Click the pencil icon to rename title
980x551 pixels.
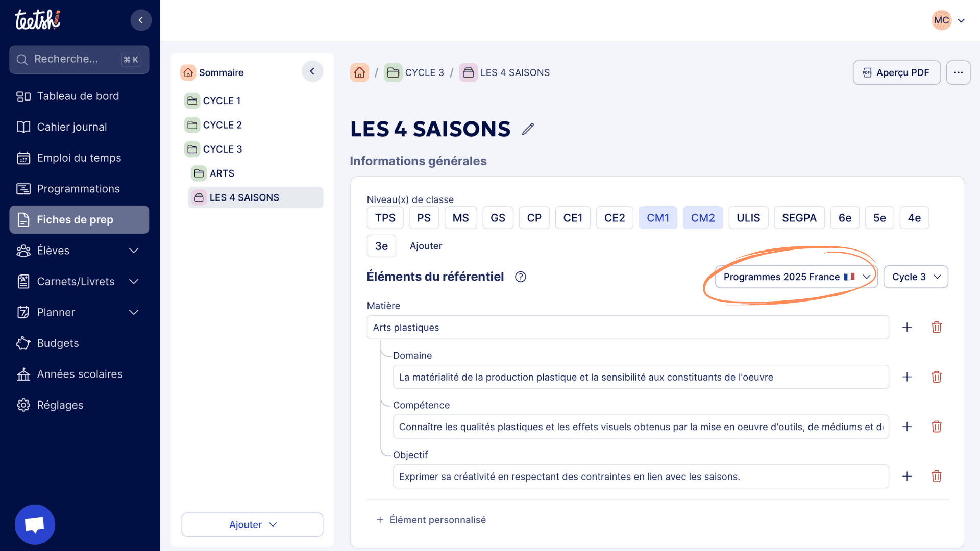point(528,129)
